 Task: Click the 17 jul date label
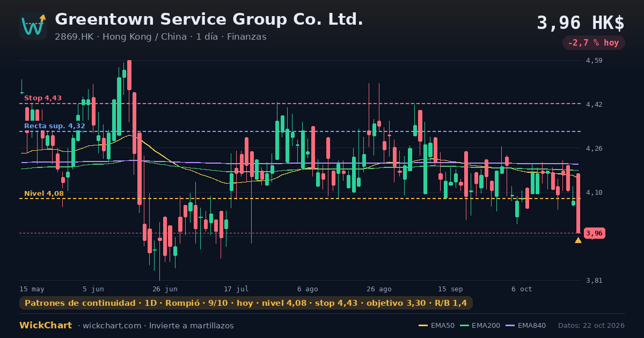236,289
